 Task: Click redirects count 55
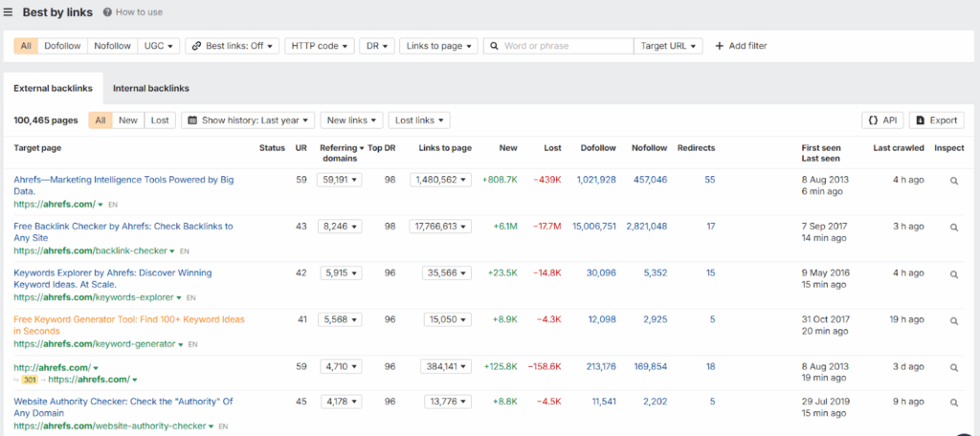(709, 180)
